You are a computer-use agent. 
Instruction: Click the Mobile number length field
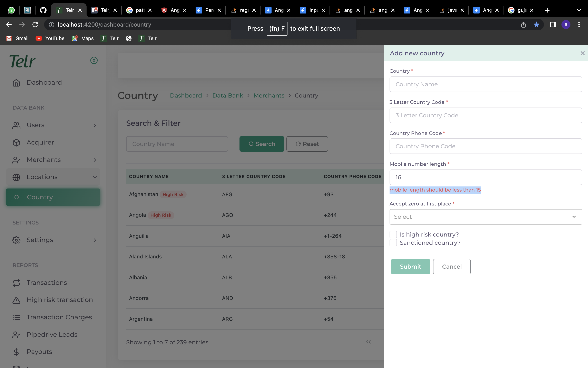[486, 177]
